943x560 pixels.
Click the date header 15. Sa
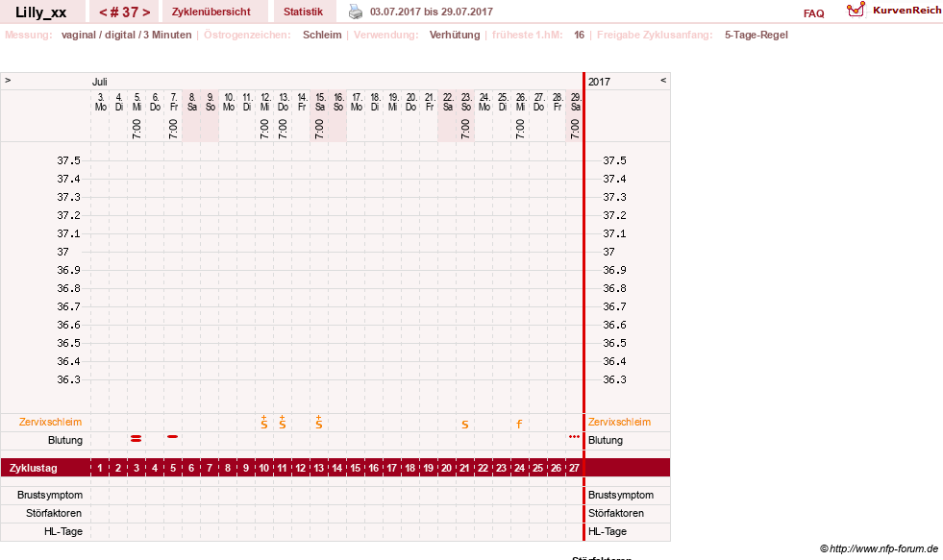coord(320,102)
